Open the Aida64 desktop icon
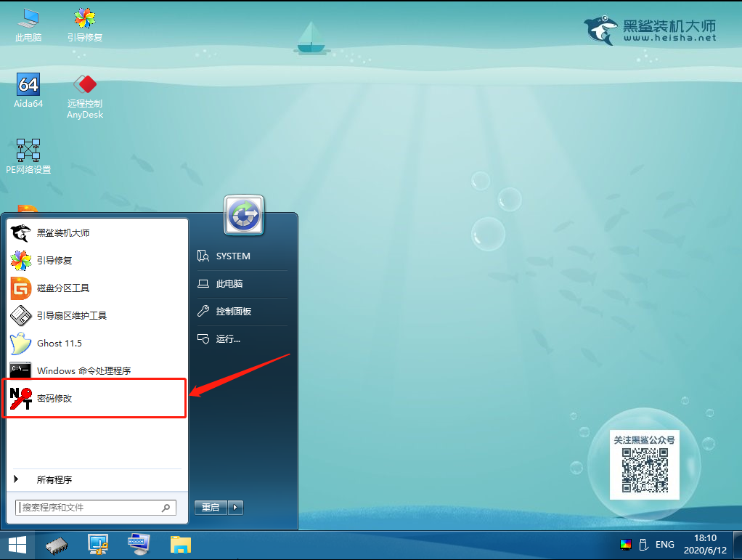Viewport: 742px width, 560px height. pyautogui.click(x=28, y=85)
